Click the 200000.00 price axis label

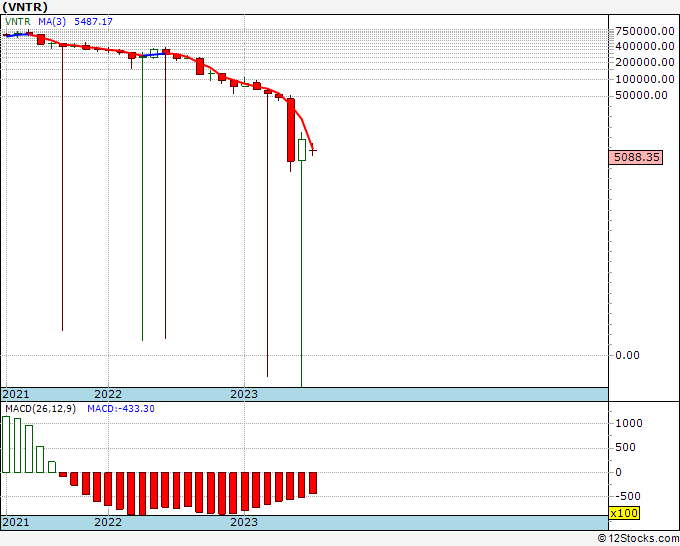[645, 62]
